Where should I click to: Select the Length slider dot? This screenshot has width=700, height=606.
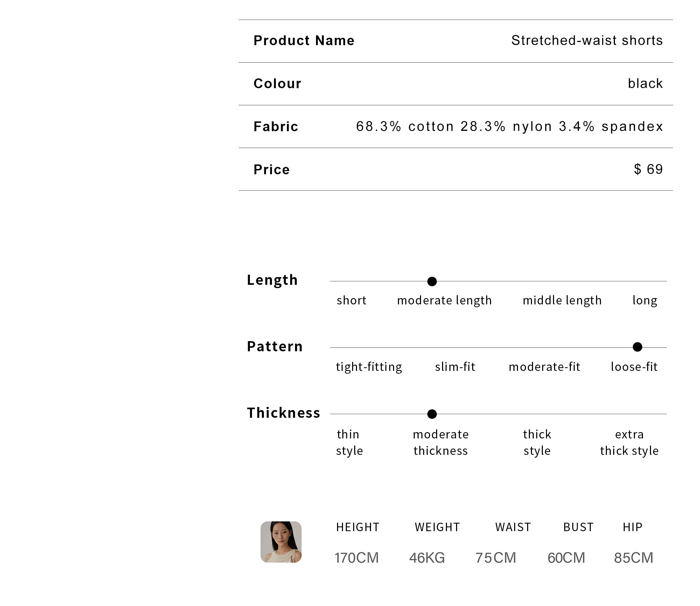tap(432, 281)
